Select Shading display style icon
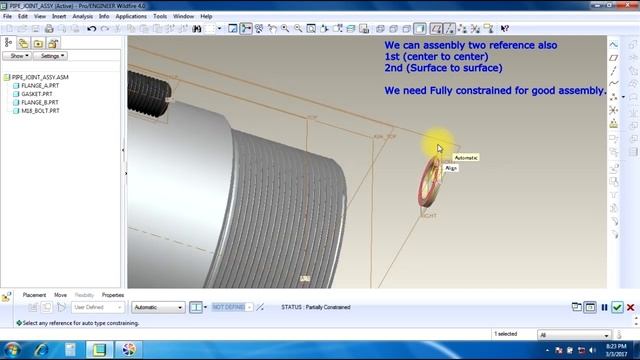 point(420,29)
